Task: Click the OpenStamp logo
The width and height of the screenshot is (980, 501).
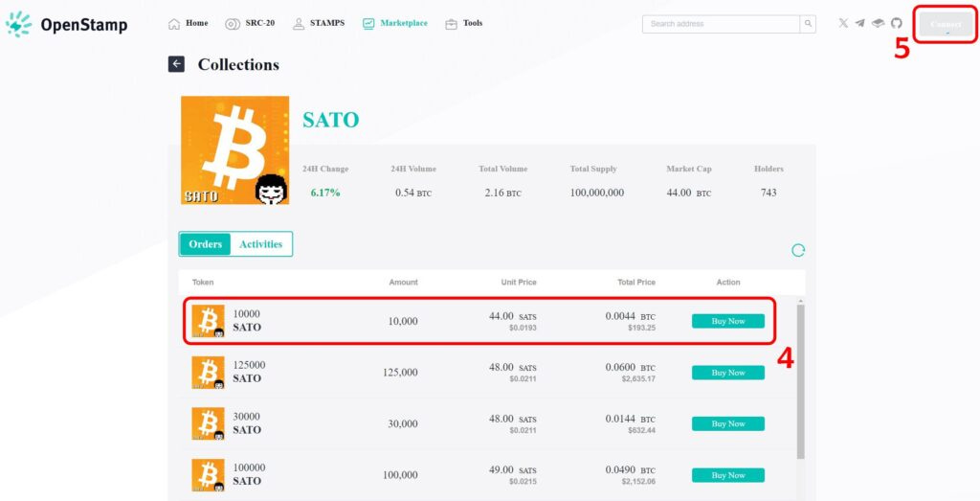Action: 66,24
